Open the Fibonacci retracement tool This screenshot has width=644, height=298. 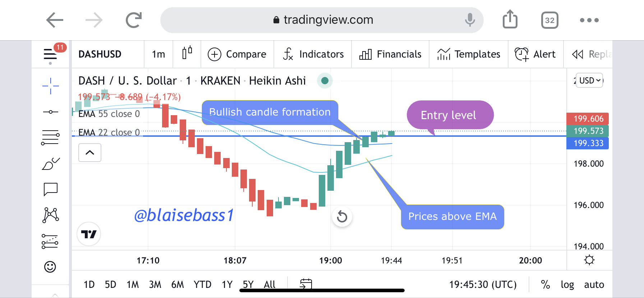click(50, 137)
